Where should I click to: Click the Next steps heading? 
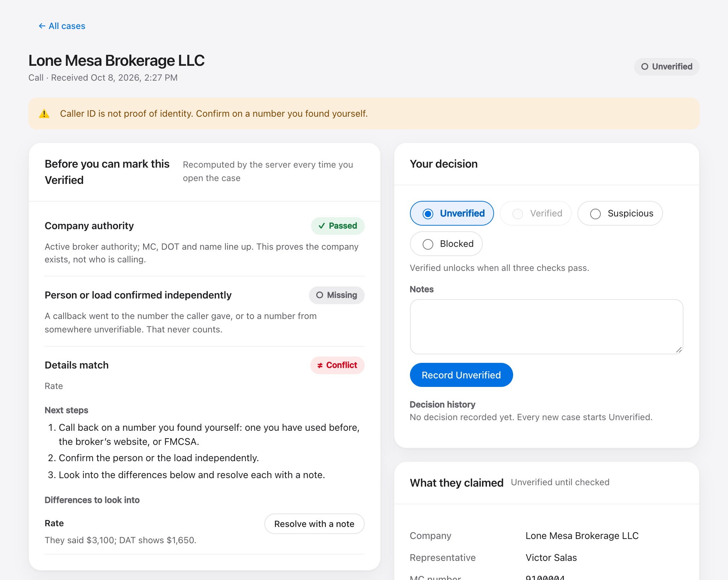click(x=66, y=410)
